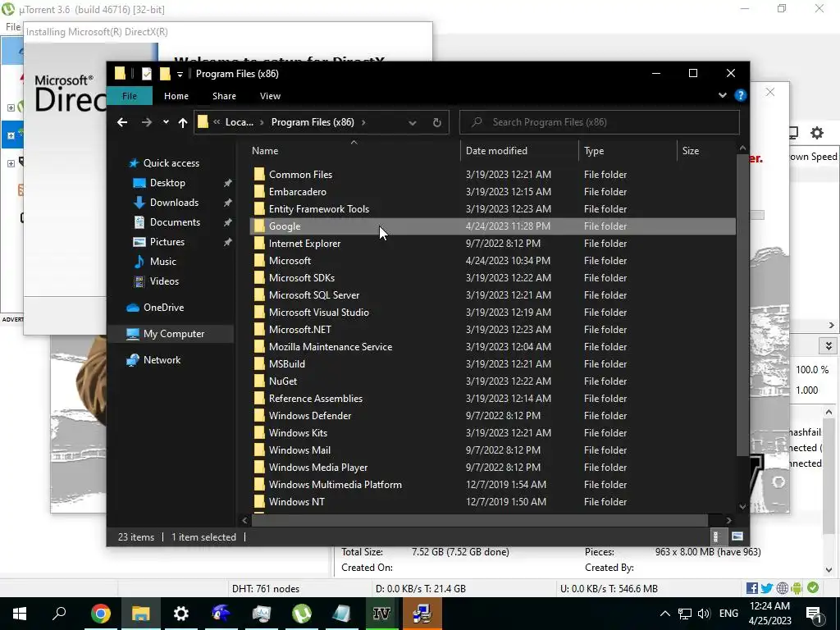Viewport: 840px width, 630px height.
Task: Go up one folder level
Action: (x=183, y=122)
